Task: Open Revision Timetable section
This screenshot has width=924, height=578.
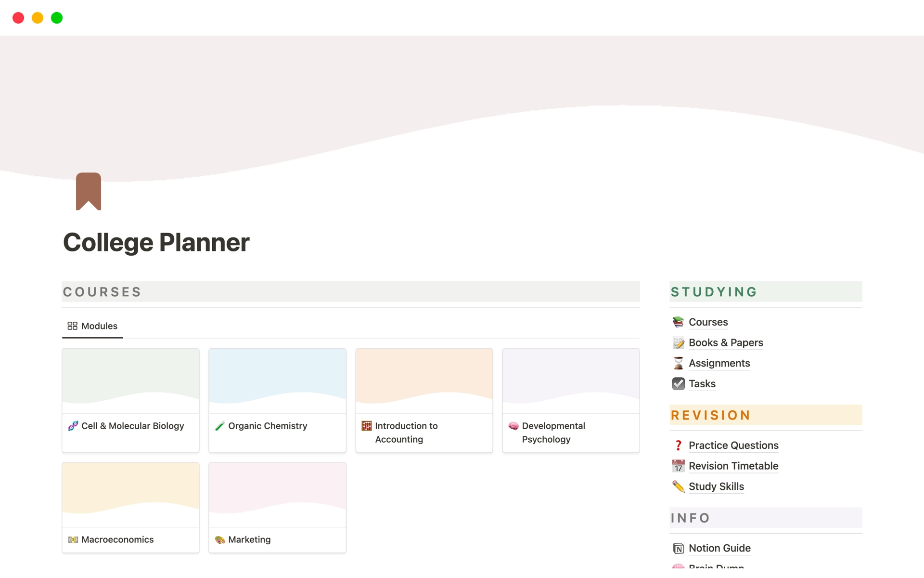Action: [733, 465]
